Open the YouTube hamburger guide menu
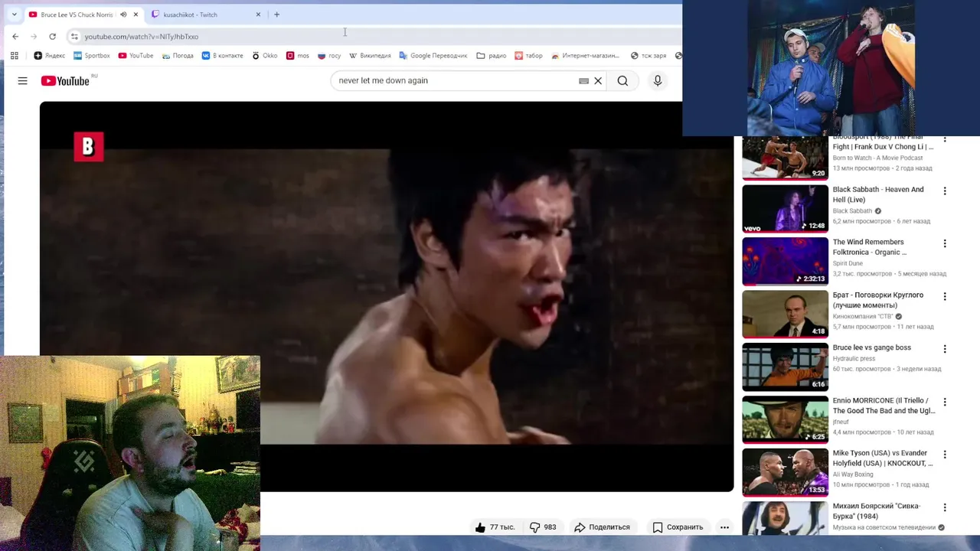Screen dimensions: 980x551 point(23,81)
